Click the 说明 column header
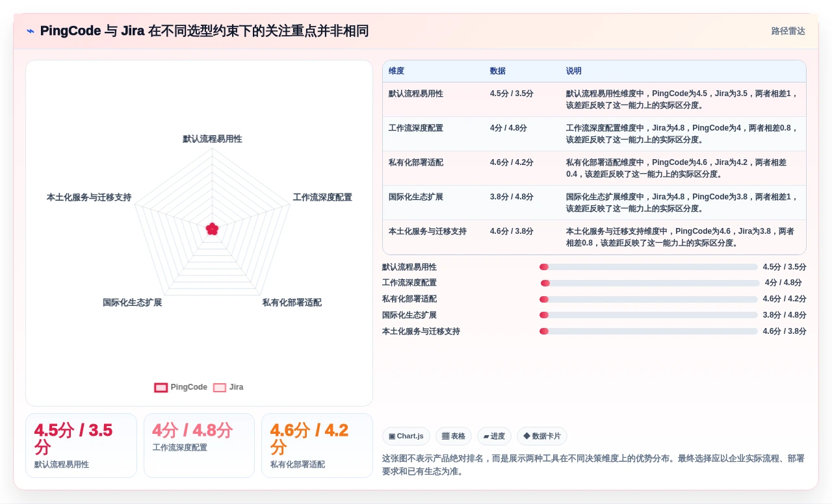Viewport: 832px width, 504px height. tap(574, 71)
